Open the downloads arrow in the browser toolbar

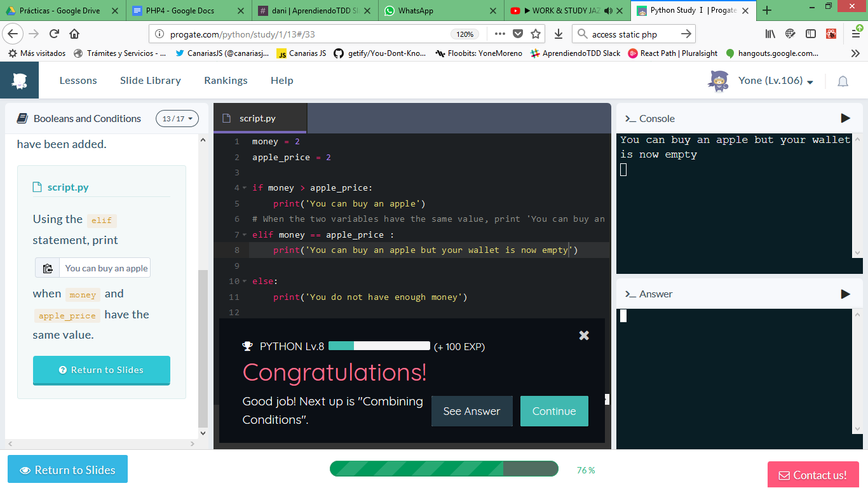tap(559, 33)
